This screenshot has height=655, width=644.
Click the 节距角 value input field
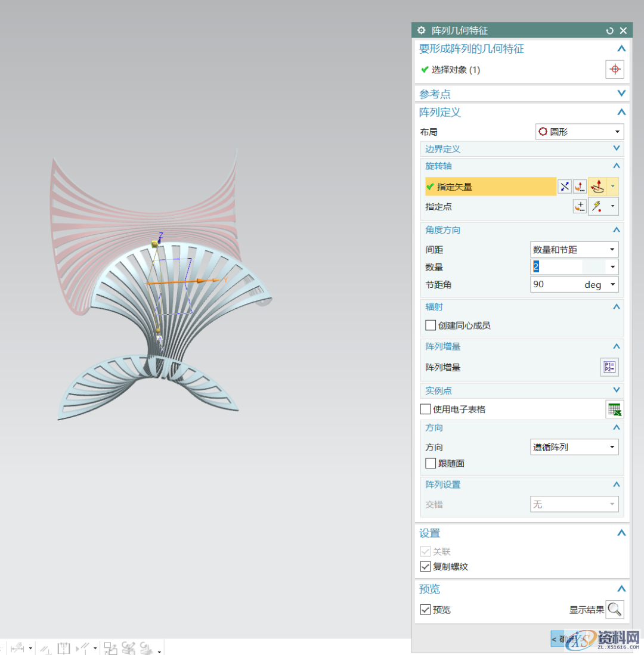coord(556,285)
